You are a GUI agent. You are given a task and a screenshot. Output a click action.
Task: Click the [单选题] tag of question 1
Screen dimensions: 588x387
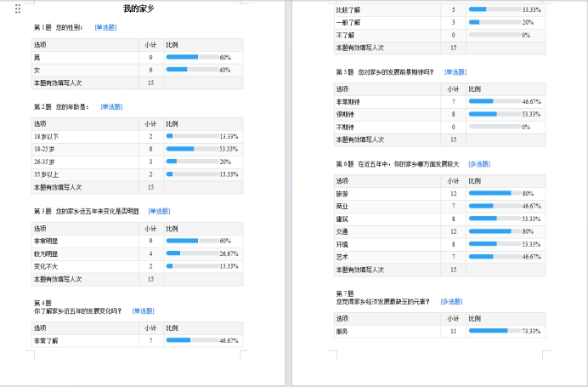click(x=105, y=27)
